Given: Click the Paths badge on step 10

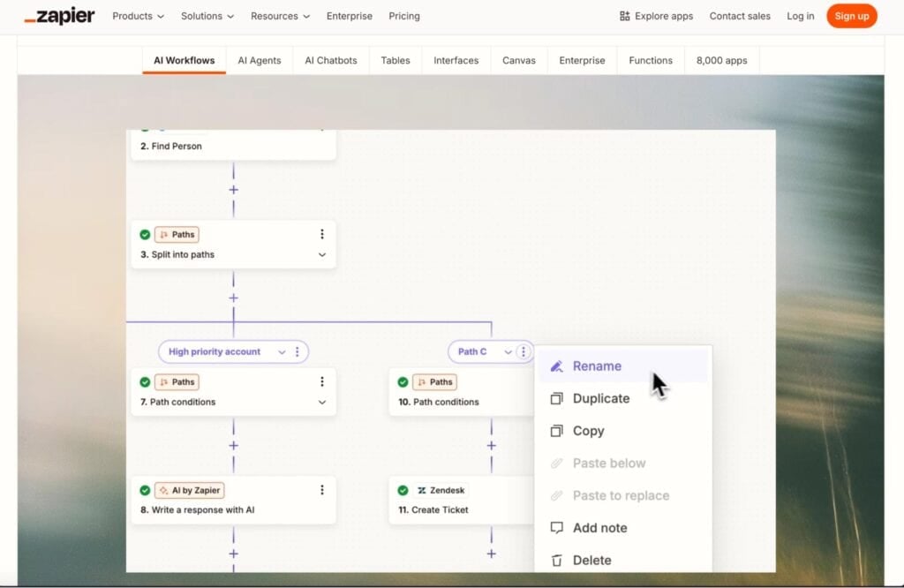Looking at the screenshot, I should pos(434,382).
